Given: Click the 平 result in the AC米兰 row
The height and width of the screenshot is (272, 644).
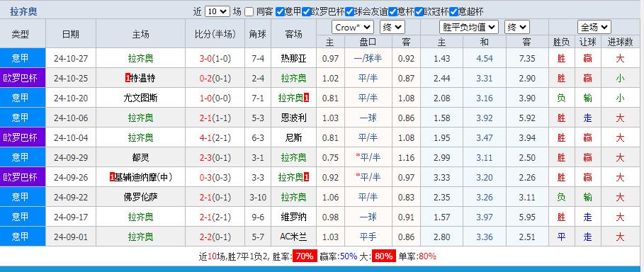Looking at the screenshot, I should pyautogui.click(x=561, y=237).
